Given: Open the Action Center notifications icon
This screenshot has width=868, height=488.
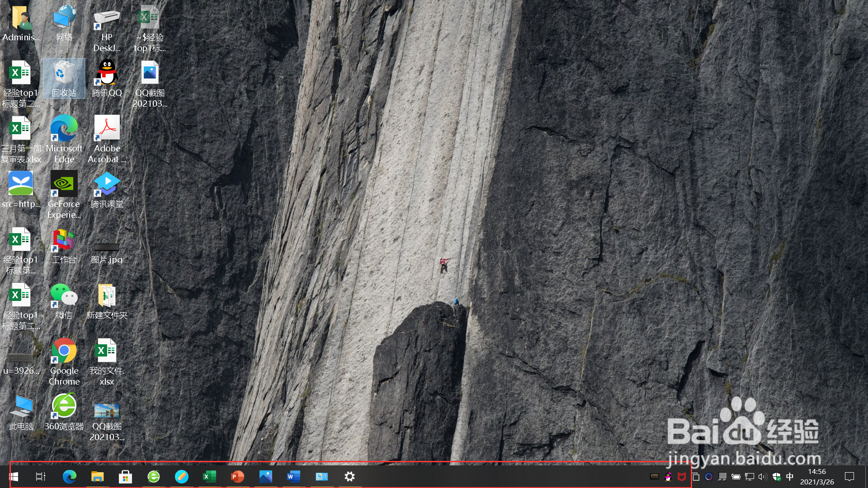Looking at the screenshot, I should click(x=849, y=477).
